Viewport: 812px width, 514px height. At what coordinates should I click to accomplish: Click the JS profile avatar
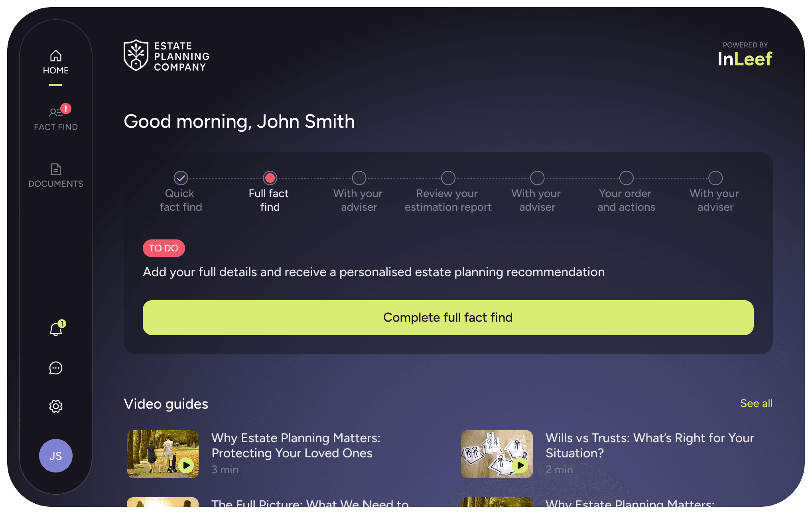[56, 456]
